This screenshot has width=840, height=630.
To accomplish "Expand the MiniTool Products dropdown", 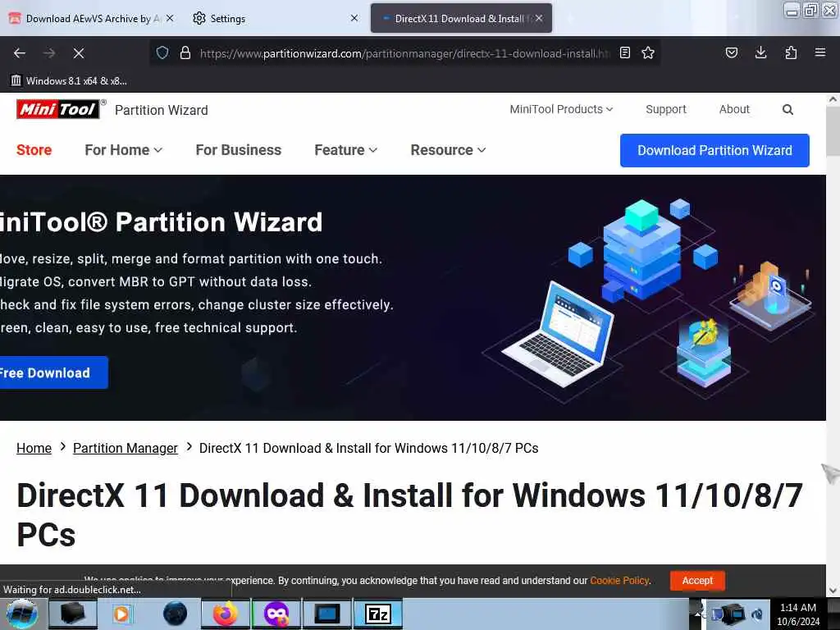I will click(x=561, y=109).
